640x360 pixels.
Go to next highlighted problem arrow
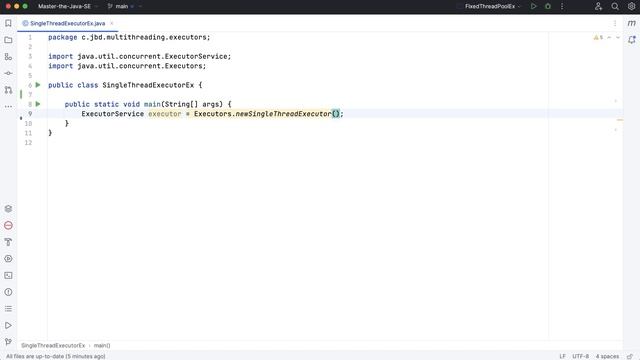[x=618, y=38]
